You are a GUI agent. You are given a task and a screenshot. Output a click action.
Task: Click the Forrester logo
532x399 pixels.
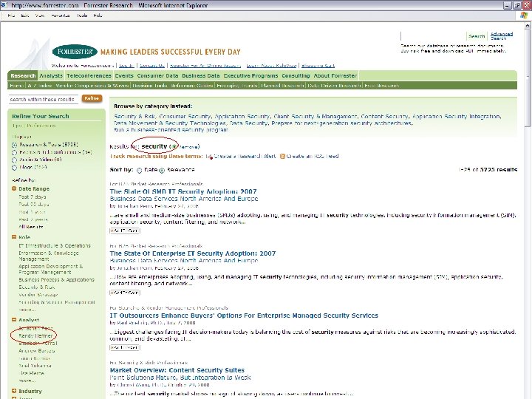click(75, 52)
